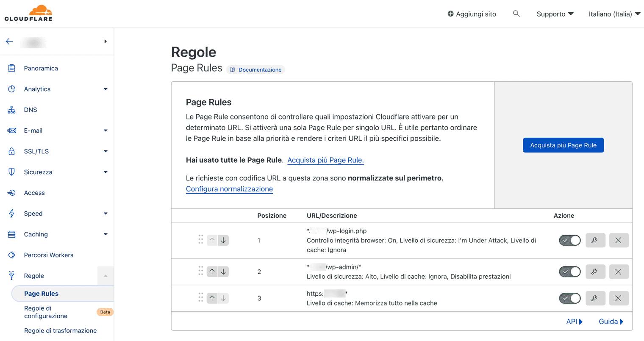Open the Italiano (Italia) language dropdown
The height and width of the screenshot is (341, 644).
click(614, 14)
